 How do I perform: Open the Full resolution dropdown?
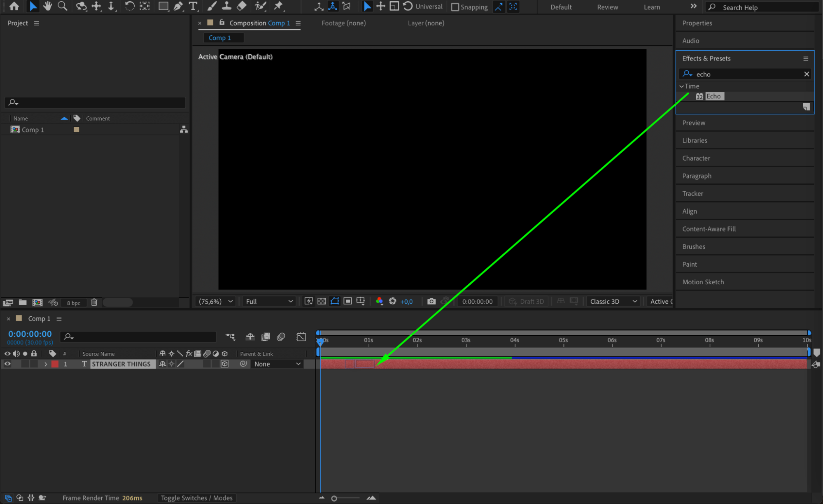[269, 302]
